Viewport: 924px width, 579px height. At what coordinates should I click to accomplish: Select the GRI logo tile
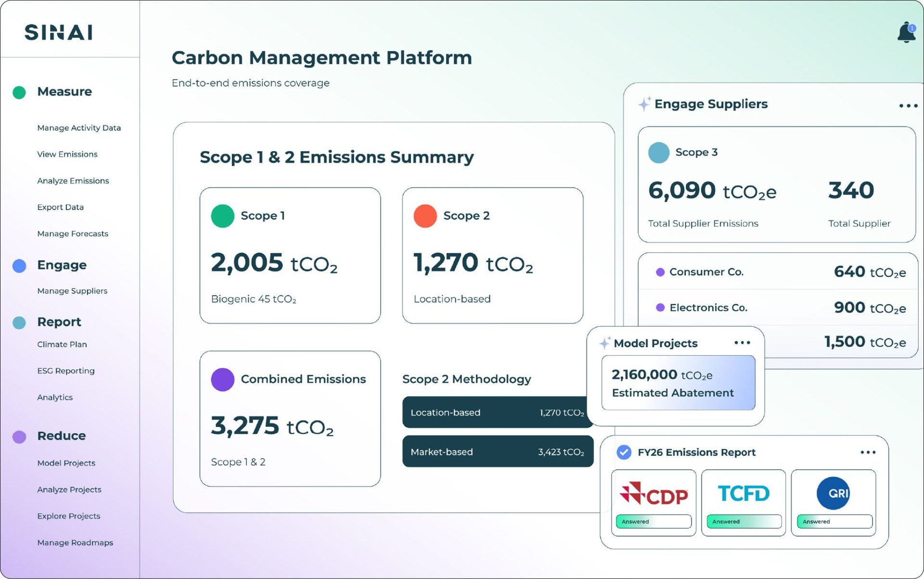point(834,502)
